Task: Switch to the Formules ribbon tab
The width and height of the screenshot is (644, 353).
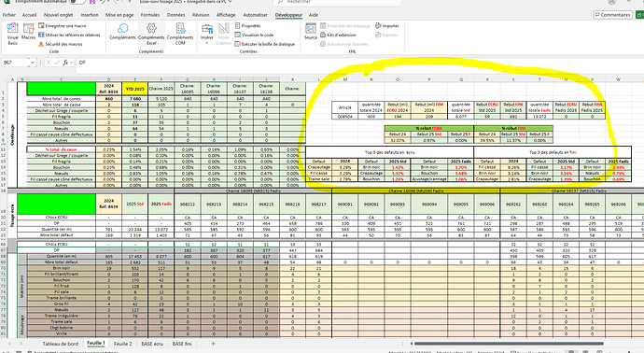Action: coord(150,15)
